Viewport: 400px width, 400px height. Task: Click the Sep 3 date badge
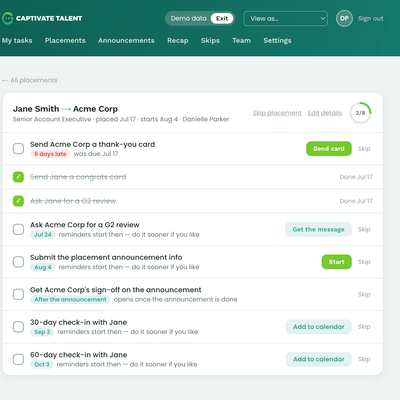42,332
